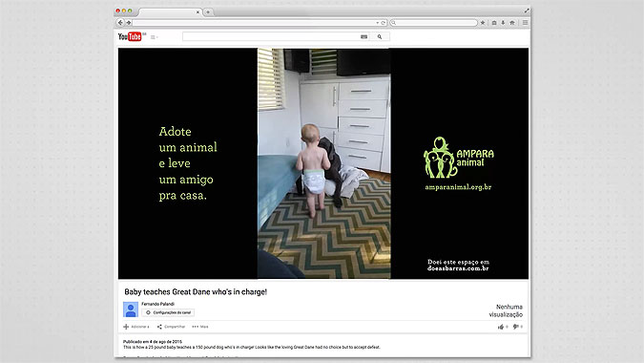Click the Fernando Palandi channel avatar
The image size is (644, 363).
[x=131, y=310]
